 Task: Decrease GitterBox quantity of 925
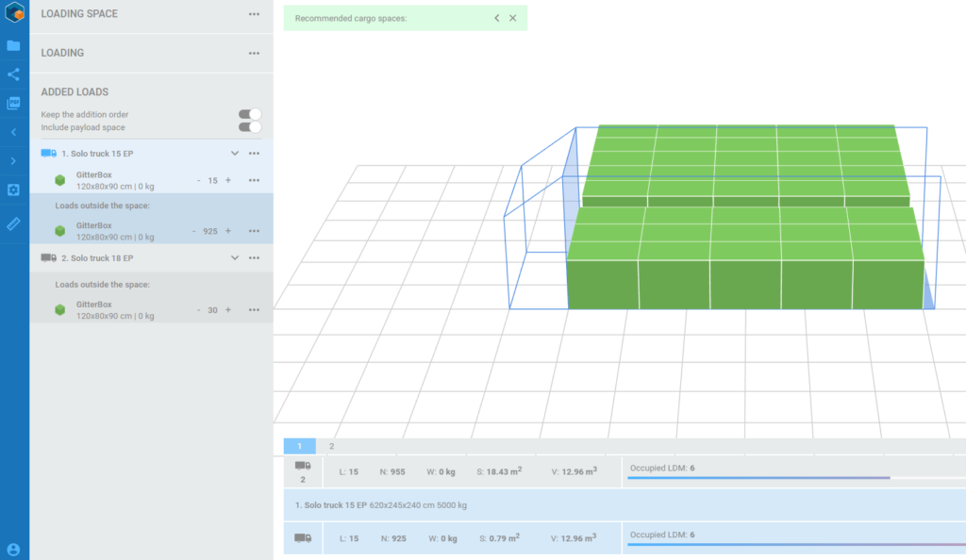point(194,231)
